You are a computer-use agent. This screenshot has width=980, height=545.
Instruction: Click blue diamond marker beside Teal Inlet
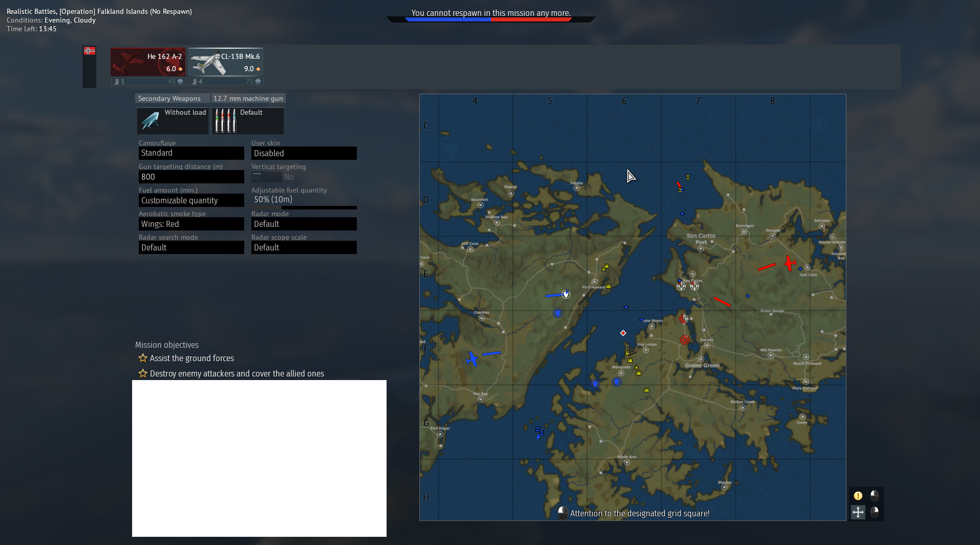point(800,268)
